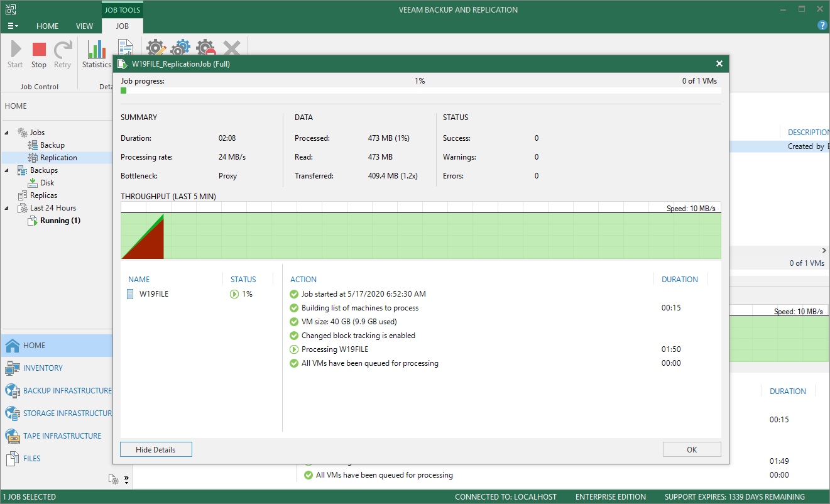Select the JOB TOOLS contextual tab
The width and height of the screenshot is (830, 504).
click(x=122, y=9)
